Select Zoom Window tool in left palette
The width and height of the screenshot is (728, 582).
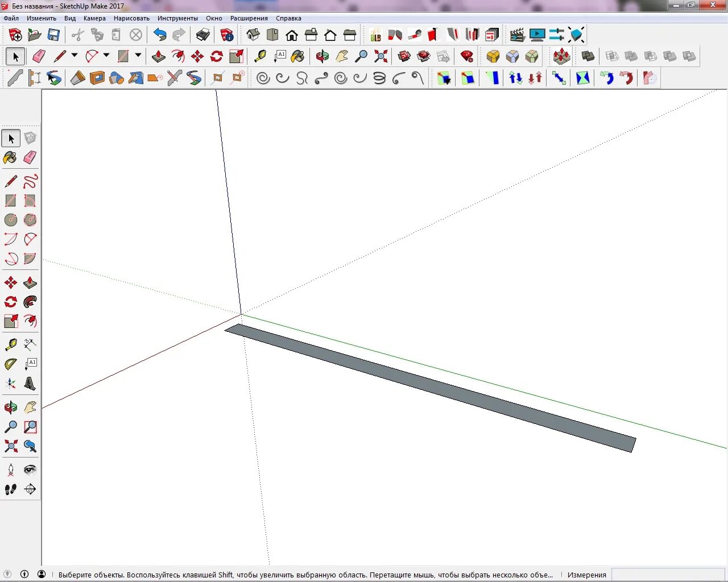click(x=30, y=427)
